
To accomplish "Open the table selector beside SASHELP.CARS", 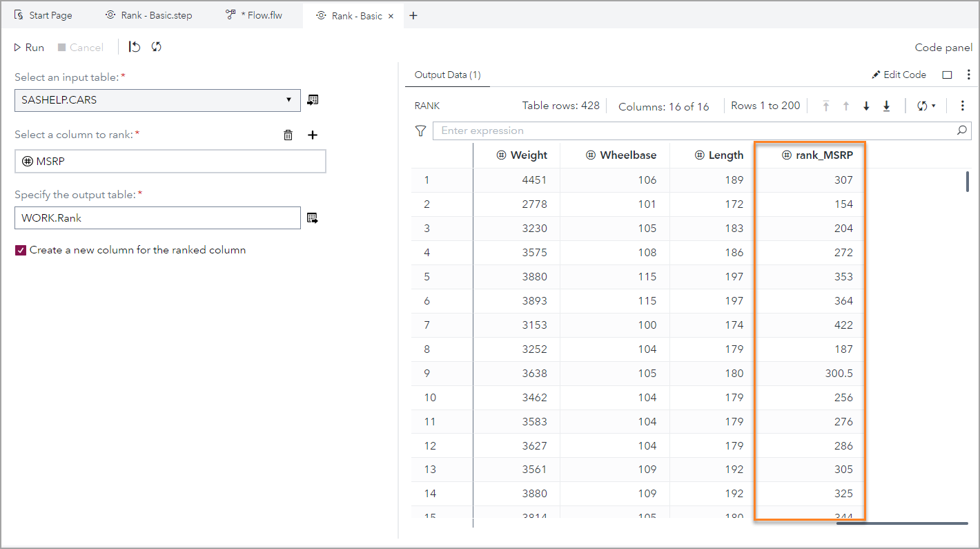I will (313, 99).
